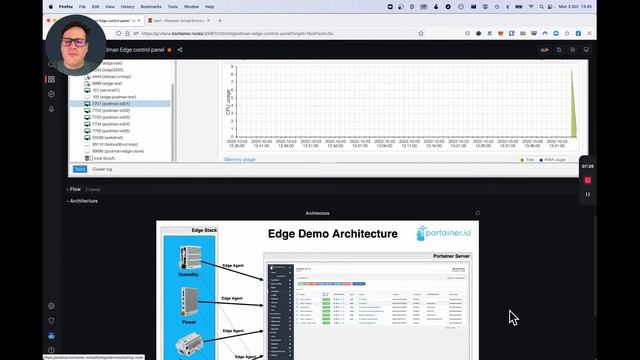Viewport: 640px width, 360px height.
Task: Select tree node 99990 (podman-edge-clone)
Action: coord(118,151)
